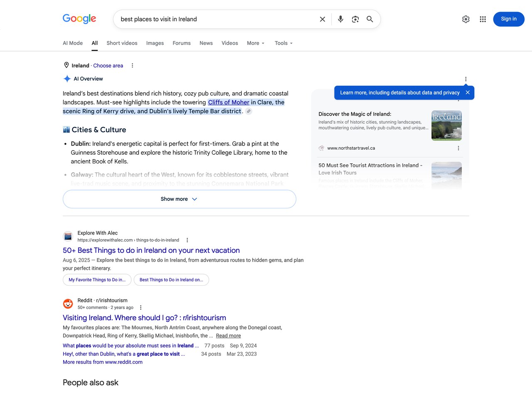Image resolution: width=532 pixels, height=393 pixels.
Task: Open Hey!, other than Dublin Reddit thread link
Action: pyautogui.click(x=124, y=354)
